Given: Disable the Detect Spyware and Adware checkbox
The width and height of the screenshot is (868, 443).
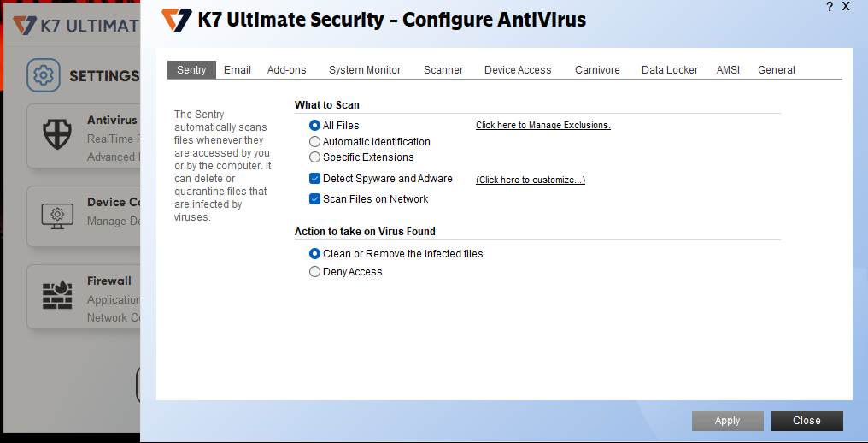Looking at the screenshot, I should point(315,179).
